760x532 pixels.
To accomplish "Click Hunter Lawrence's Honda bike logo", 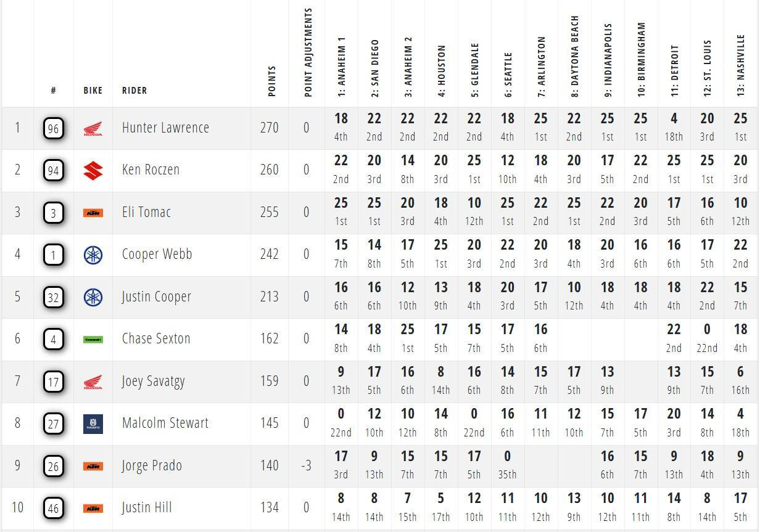I will [93, 129].
